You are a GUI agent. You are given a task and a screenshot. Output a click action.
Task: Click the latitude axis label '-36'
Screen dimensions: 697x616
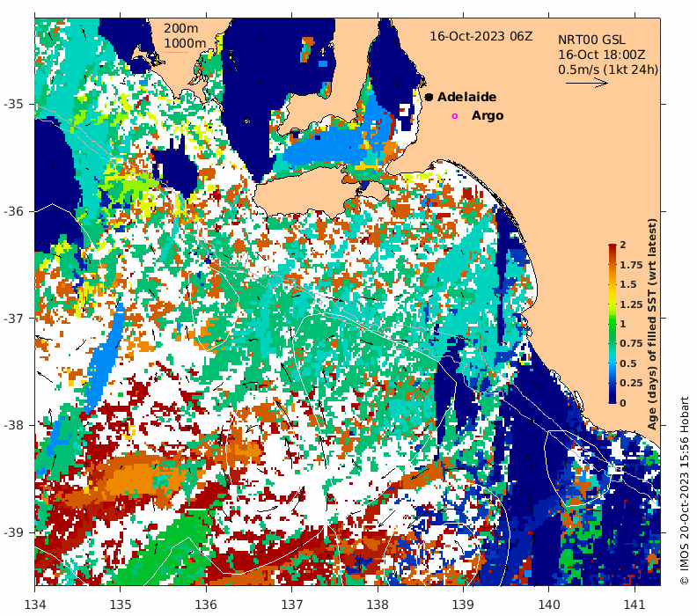(13, 211)
